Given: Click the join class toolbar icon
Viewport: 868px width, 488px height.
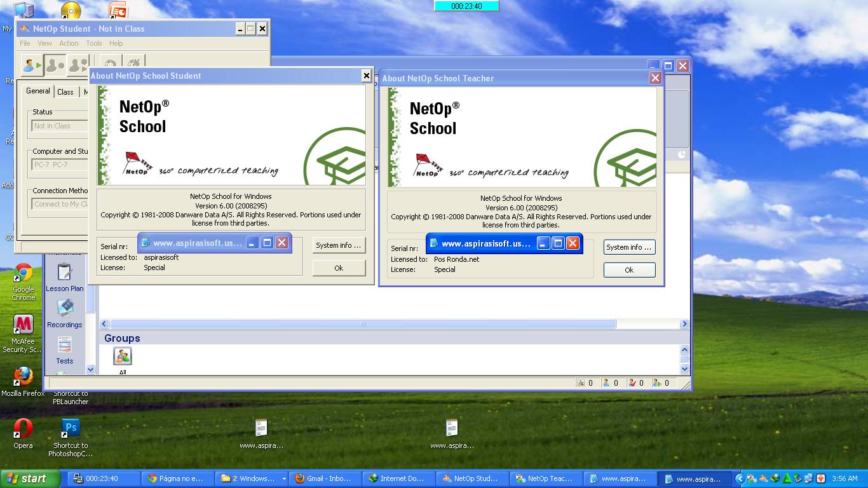Looking at the screenshot, I should point(31,65).
